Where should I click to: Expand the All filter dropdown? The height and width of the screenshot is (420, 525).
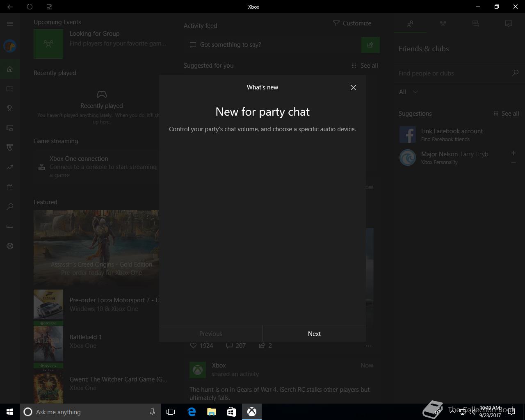409,91
